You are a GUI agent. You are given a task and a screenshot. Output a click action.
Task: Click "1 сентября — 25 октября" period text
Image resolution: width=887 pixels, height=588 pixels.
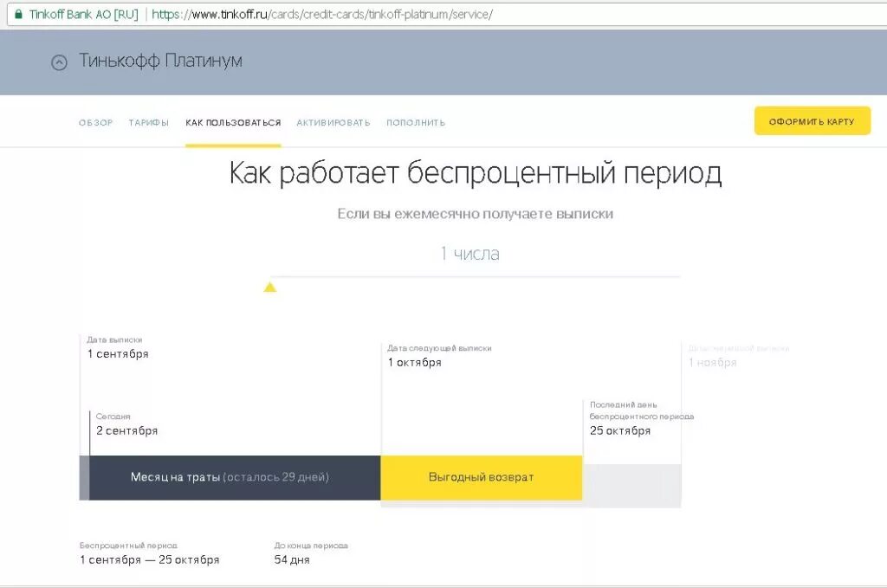(149, 559)
